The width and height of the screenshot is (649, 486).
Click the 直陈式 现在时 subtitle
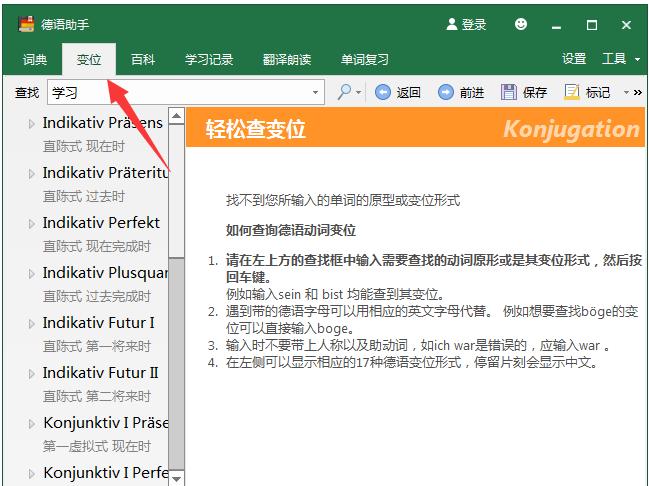(x=84, y=147)
